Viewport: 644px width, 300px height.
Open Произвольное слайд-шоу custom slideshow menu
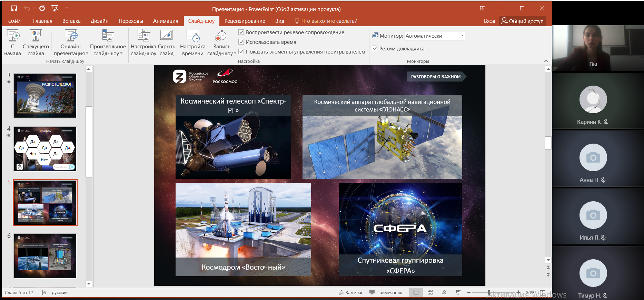pos(108,43)
